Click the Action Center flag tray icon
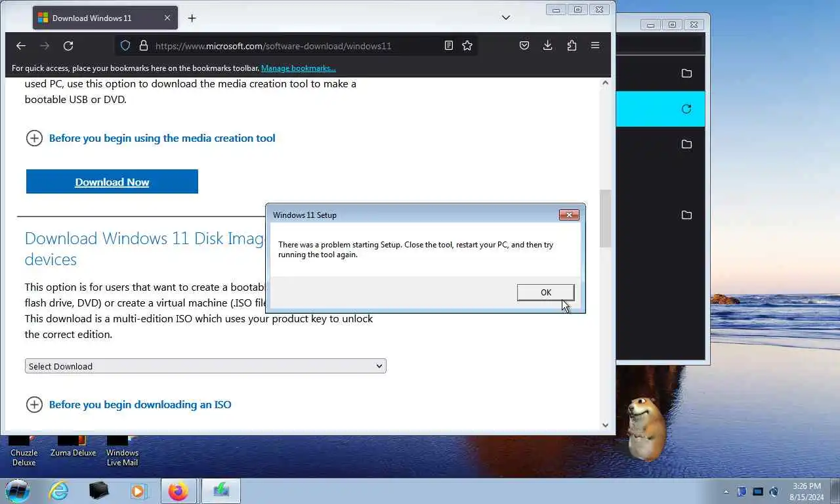The image size is (840, 504). (x=742, y=492)
